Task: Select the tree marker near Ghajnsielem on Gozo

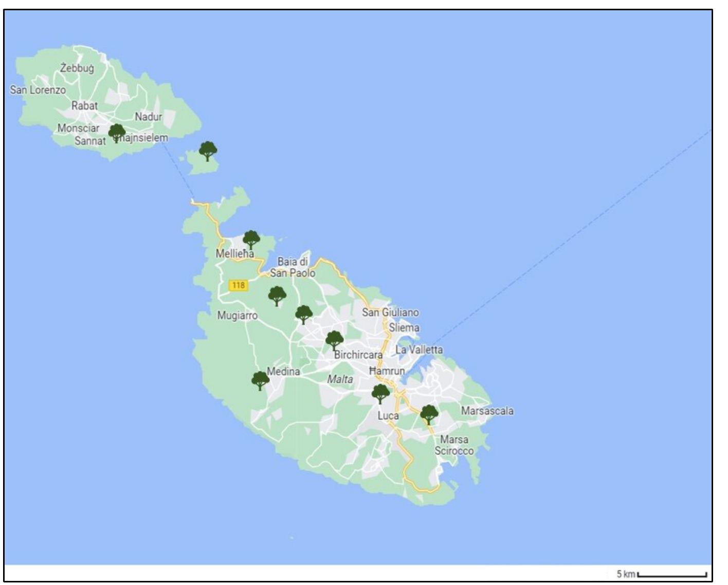Action: (117, 133)
